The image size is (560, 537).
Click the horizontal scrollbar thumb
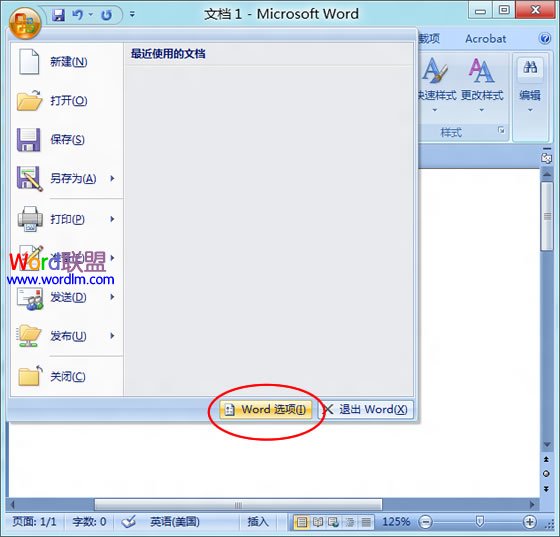tap(238, 505)
